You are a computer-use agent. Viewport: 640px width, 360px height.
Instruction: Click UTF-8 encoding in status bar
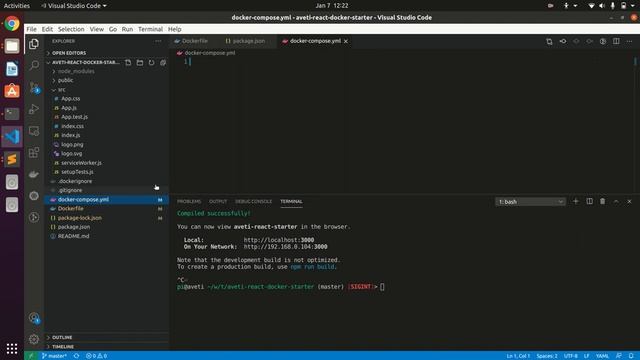pos(571,356)
